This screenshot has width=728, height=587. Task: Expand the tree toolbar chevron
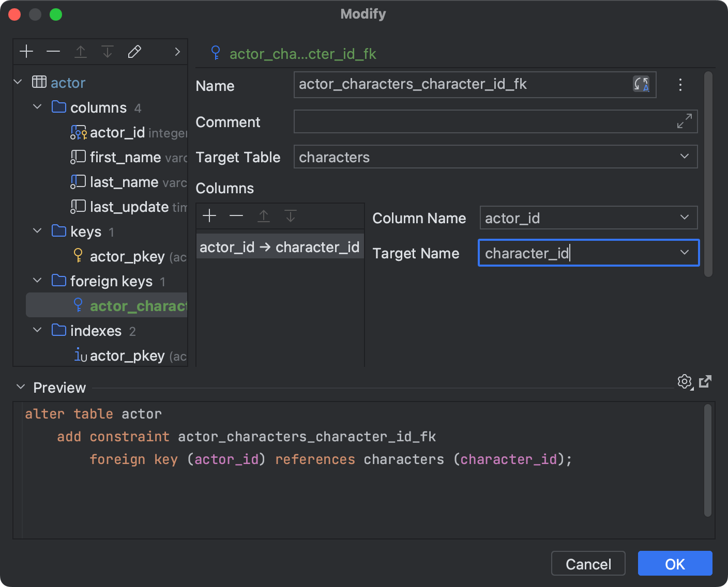click(x=177, y=52)
